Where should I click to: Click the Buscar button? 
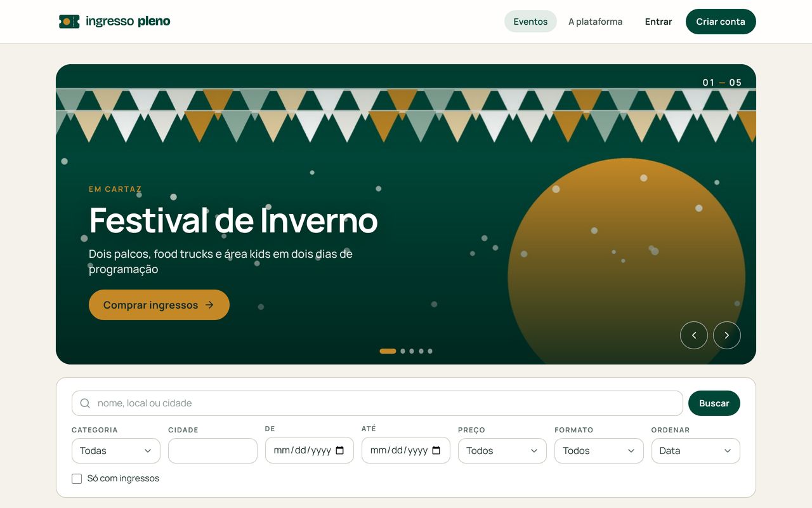[x=714, y=403]
